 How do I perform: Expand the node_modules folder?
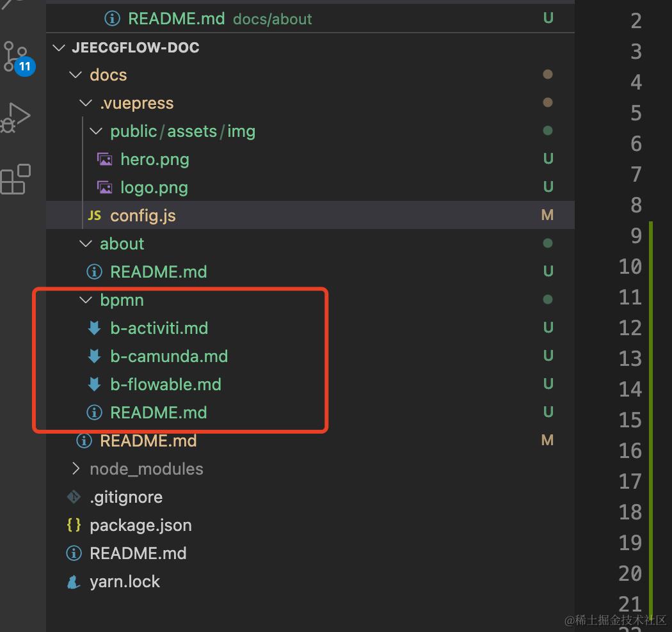(76, 469)
